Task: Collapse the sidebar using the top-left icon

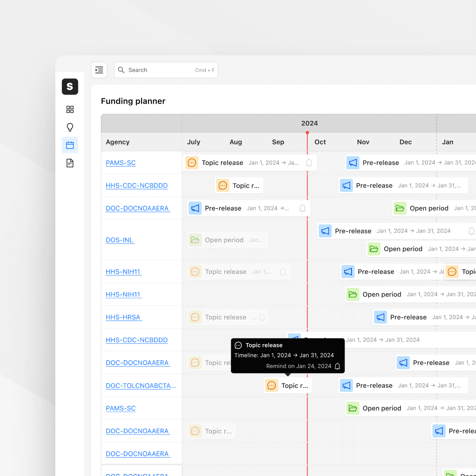Action: (99, 70)
